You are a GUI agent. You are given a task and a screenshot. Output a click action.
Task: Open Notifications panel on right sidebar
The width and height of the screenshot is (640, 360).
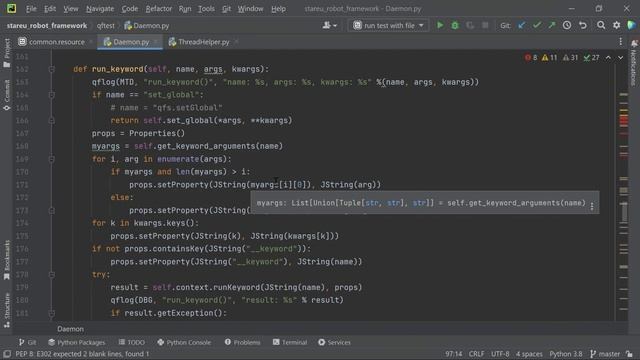[x=634, y=63]
